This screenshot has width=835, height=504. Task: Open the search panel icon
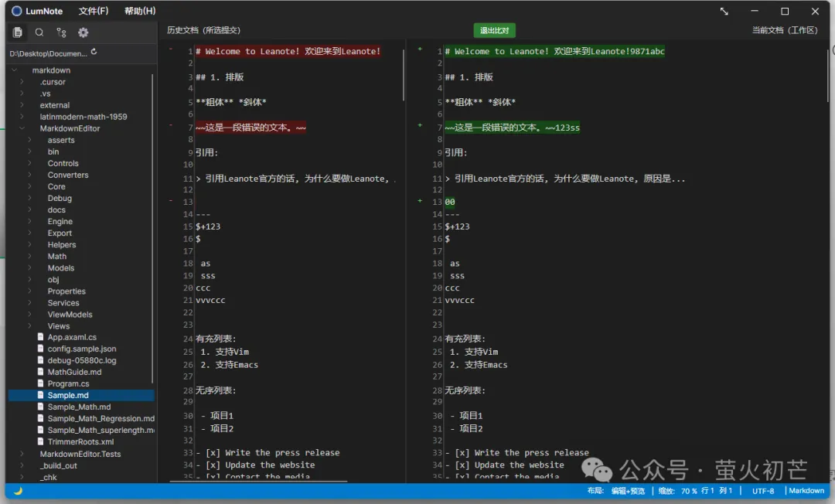pyautogui.click(x=39, y=32)
